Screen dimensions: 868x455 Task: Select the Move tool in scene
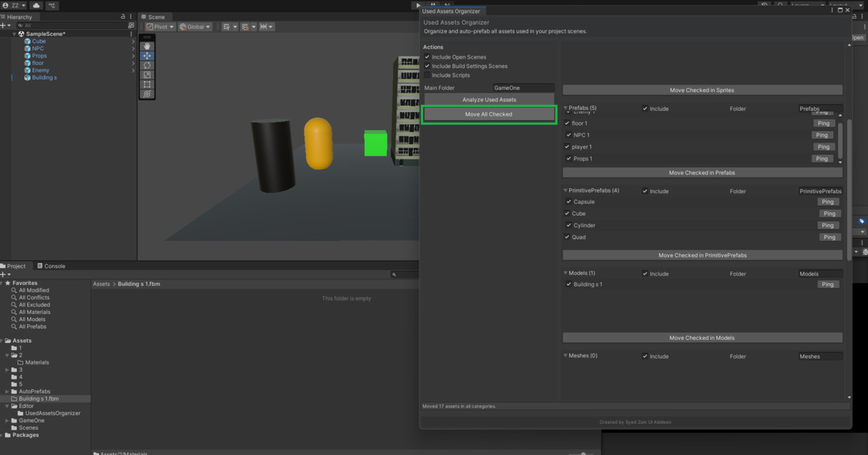pos(147,56)
